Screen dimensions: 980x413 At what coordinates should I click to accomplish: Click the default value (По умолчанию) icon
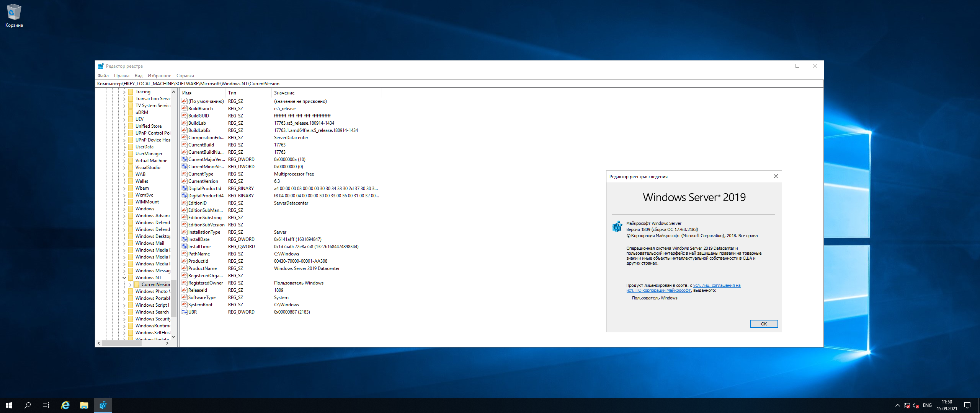pyautogui.click(x=185, y=101)
